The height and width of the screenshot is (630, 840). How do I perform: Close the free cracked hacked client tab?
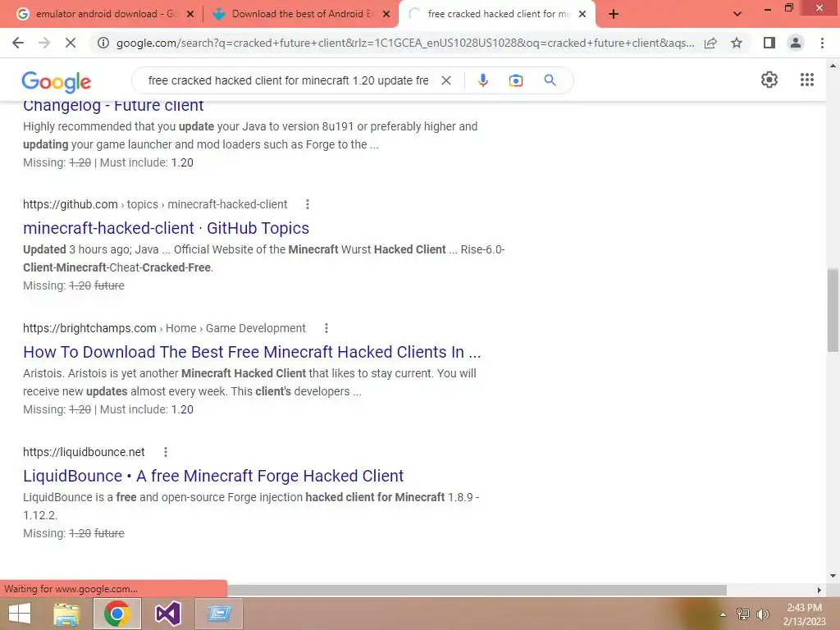[x=582, y=15]
